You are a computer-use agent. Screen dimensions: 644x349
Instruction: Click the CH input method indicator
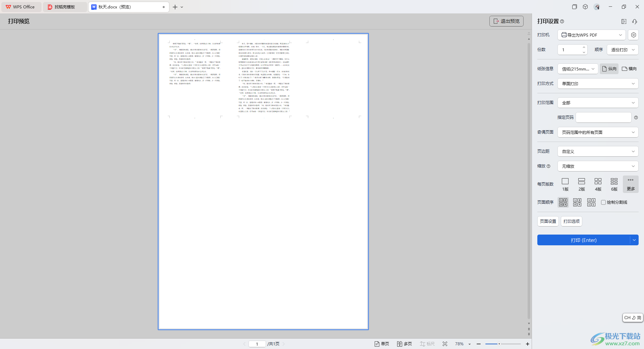tap(633, 318)
